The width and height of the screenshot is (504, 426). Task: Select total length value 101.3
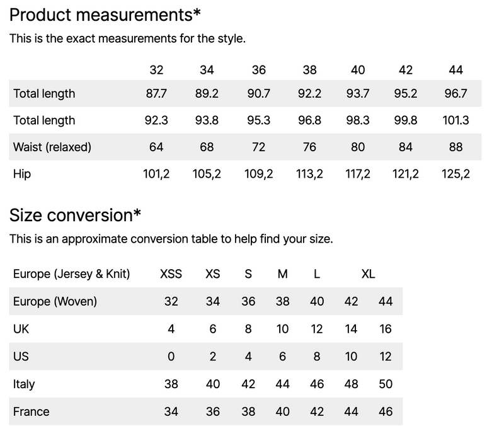coord(455,120)
